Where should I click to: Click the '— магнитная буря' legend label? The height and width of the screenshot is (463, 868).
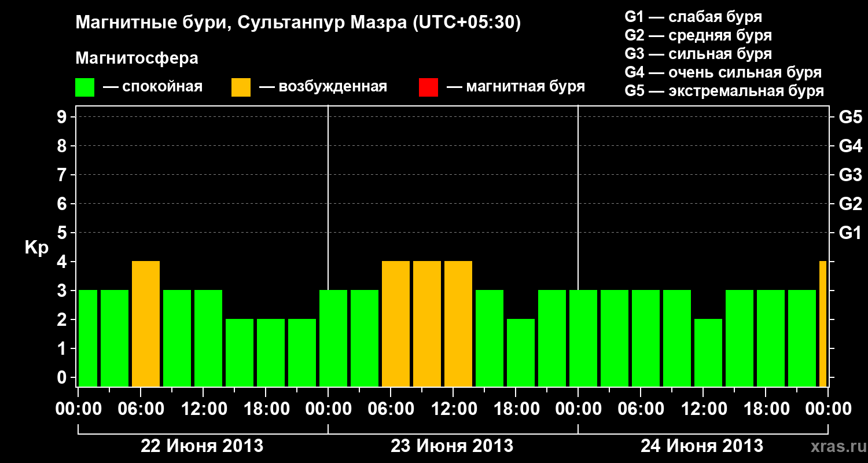coord(516,87)
